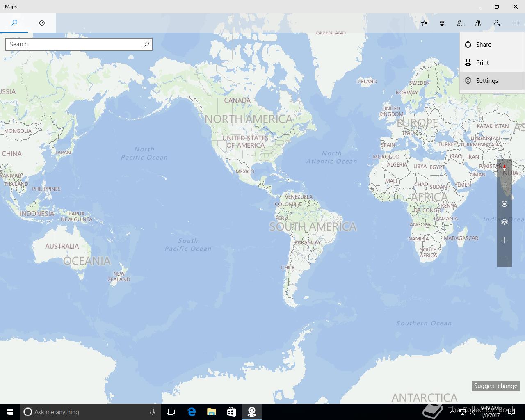Screen dimensions: 525x420
Task: Launch Microsoft Edge from taskbar
Action: pos(192,412)
